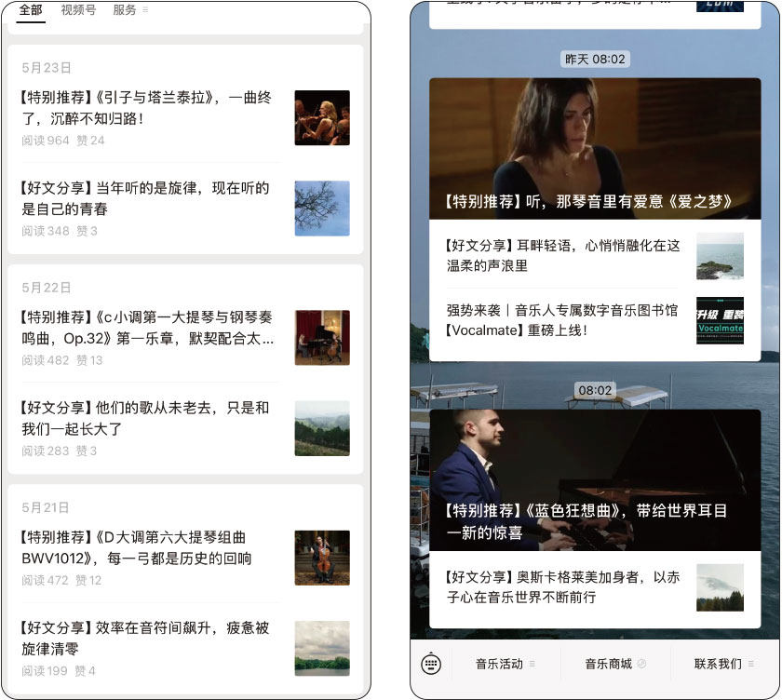
Task: Select the 全部 tab
Action: [x=31, y=10]
